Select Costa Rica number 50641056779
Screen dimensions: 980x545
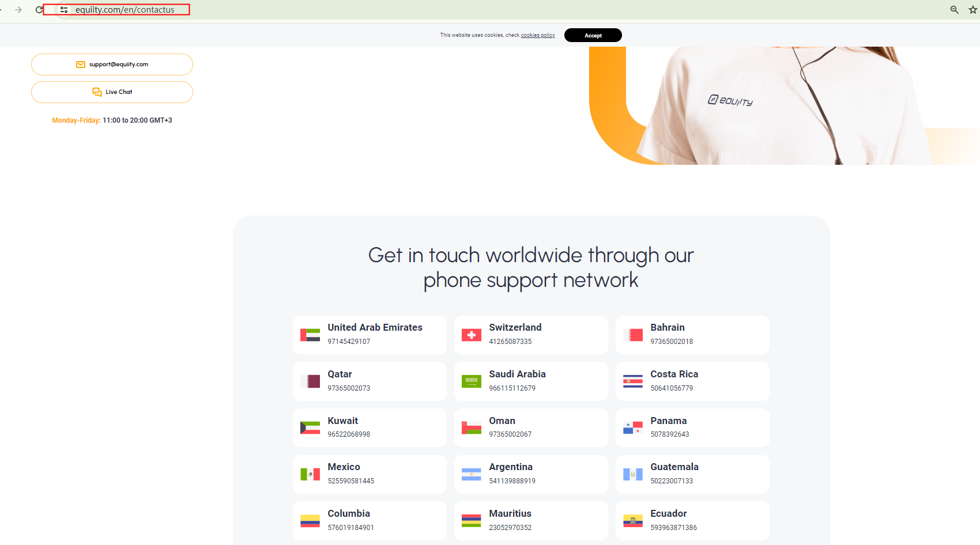(x=672, y=388)
